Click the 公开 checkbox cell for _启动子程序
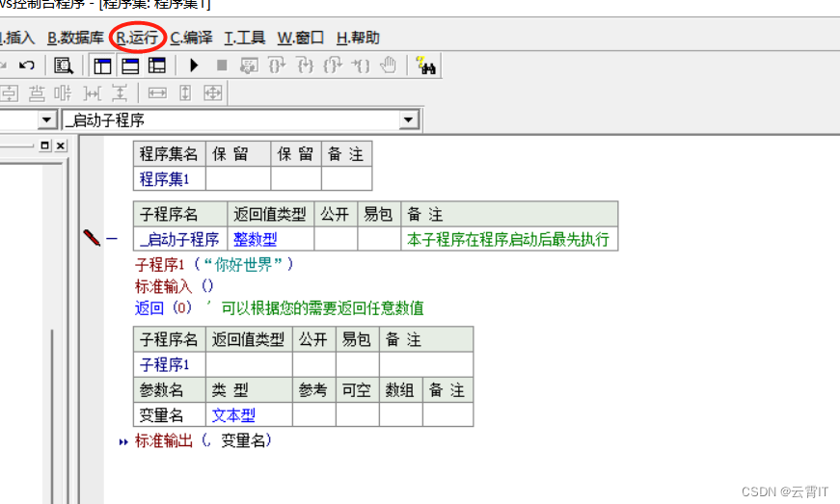This screenshot has height=504, width=840. pos(336,239)
